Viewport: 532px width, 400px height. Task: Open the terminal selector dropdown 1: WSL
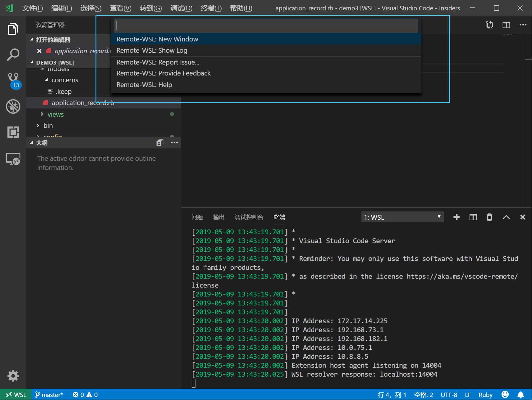click(402, 217)
